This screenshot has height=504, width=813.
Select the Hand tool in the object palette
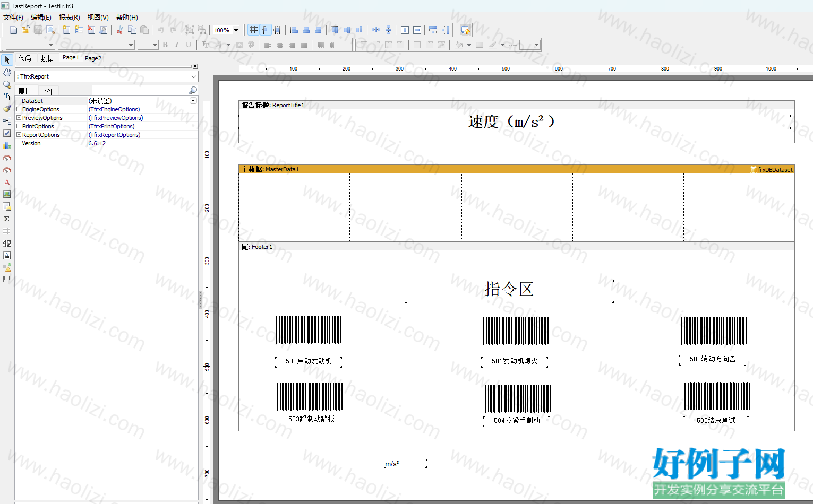[7, 72]
